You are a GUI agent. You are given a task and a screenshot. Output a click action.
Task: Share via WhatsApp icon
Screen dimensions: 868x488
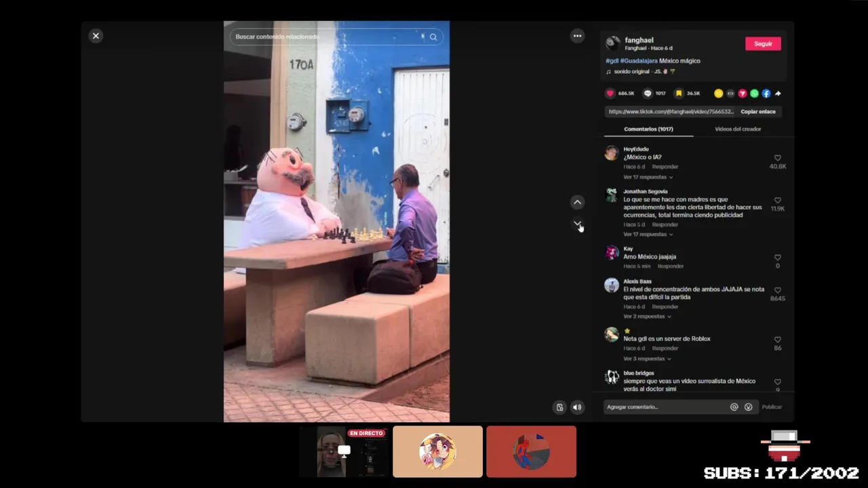pyautogui.click(x=754, y=94)
